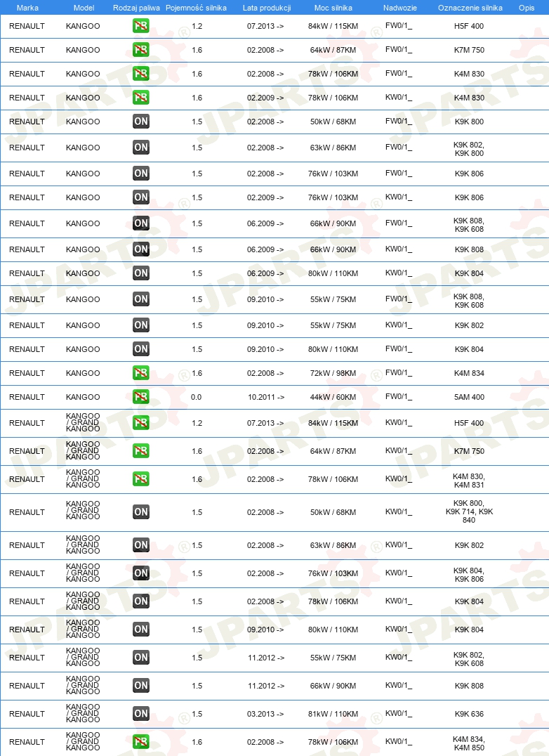Click the Pojemność silnika column header
The image size is (549, 756).
[x=196, y=8]
